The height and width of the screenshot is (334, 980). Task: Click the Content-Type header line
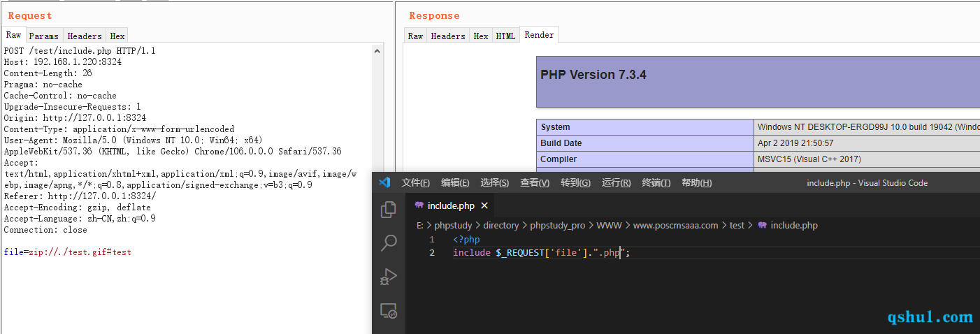[119, 129]
